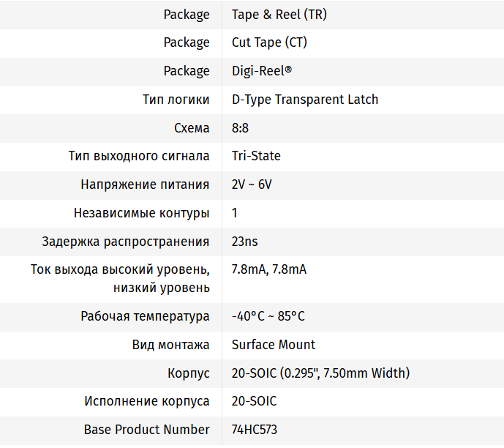
Task: Click the '74HC573' base product number
Action: point(254,430)
